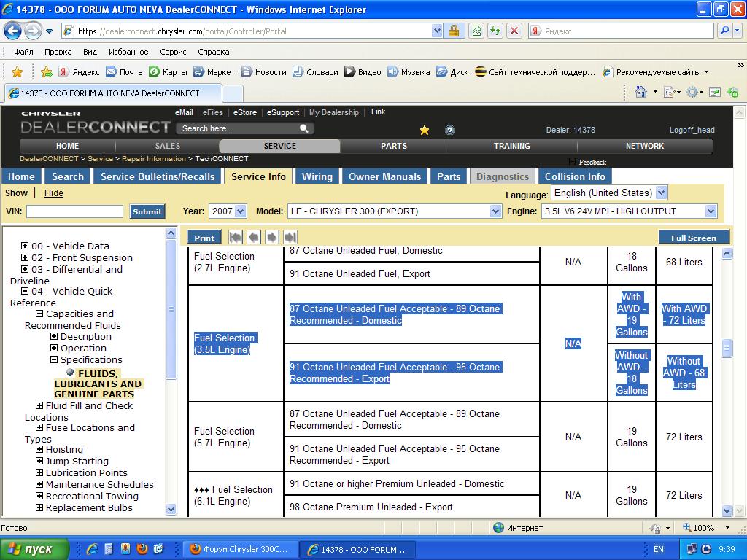Click the navigation tree scrollbar down arrow
Screen dimensions: 747x560
pyautogui.click(x=171, y=510)
